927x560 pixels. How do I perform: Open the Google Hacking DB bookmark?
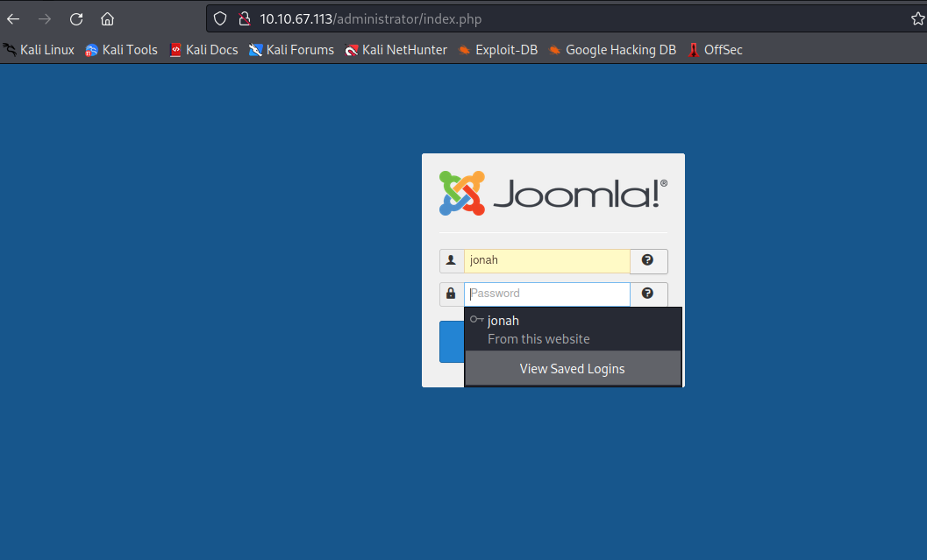pyautogui.click(x=612, y=50)
